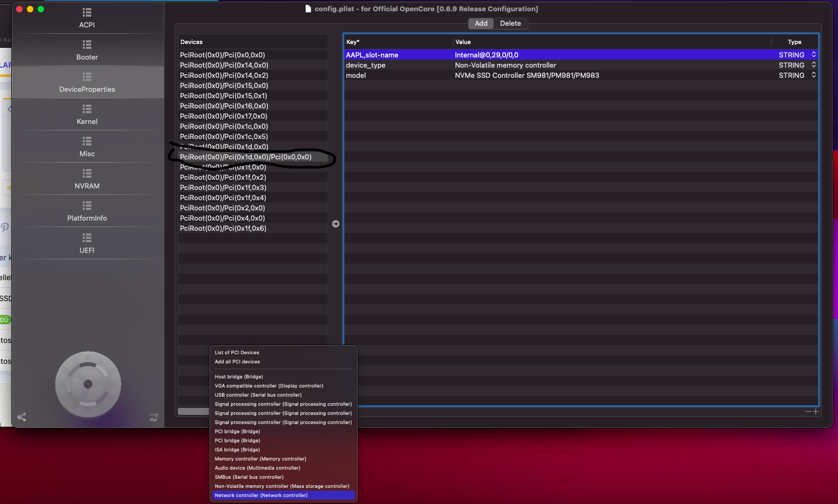The width and height of the screenshot is (838, 504).
Task: Expand type stepper for model row
Action: click(x=813, y=75)
